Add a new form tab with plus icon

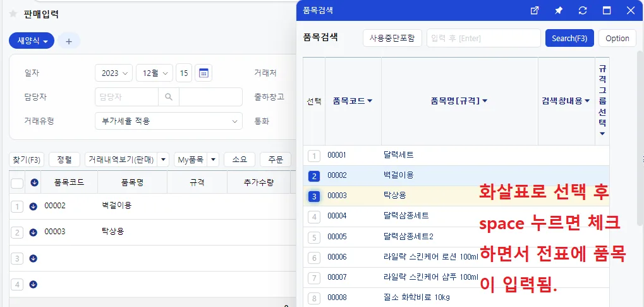69,41
